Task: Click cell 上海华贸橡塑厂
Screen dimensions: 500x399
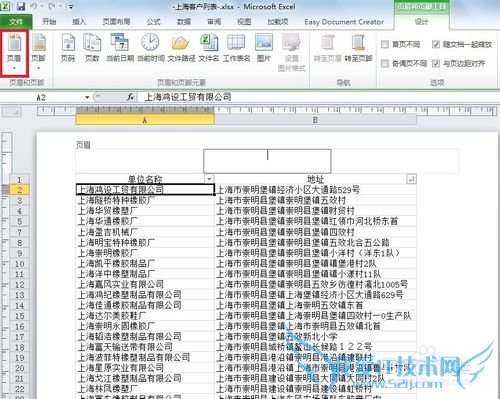Action: 145,211
